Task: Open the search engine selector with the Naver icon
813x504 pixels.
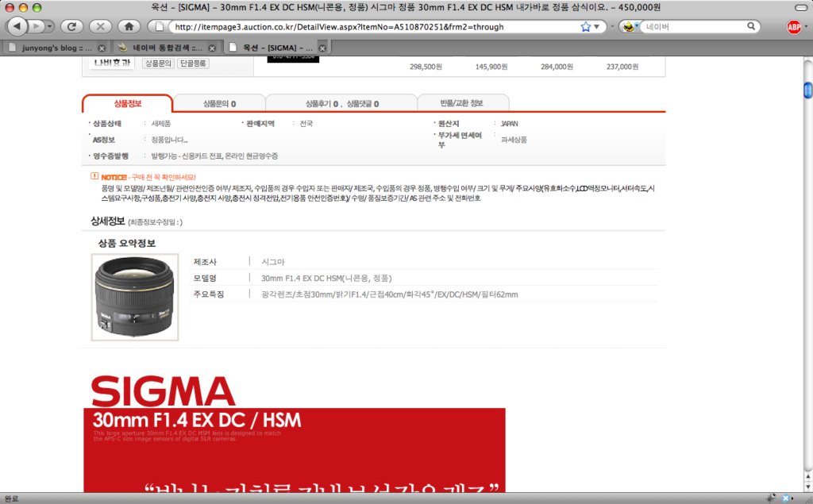Action: [x=630, y=26]
